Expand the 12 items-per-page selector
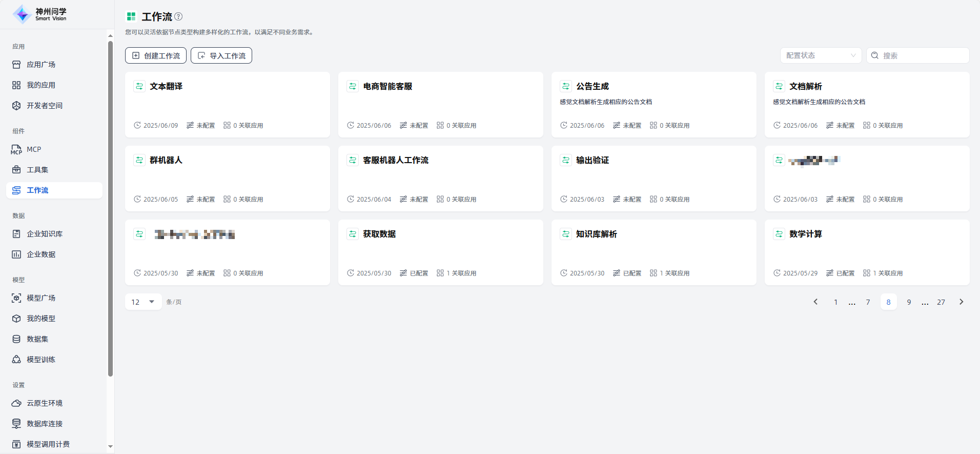 coord(143,302)
